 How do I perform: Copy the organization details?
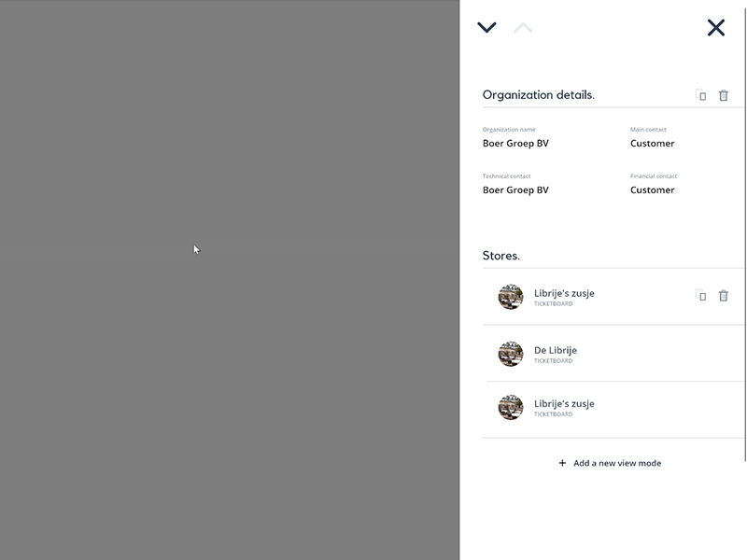[701, 95]
